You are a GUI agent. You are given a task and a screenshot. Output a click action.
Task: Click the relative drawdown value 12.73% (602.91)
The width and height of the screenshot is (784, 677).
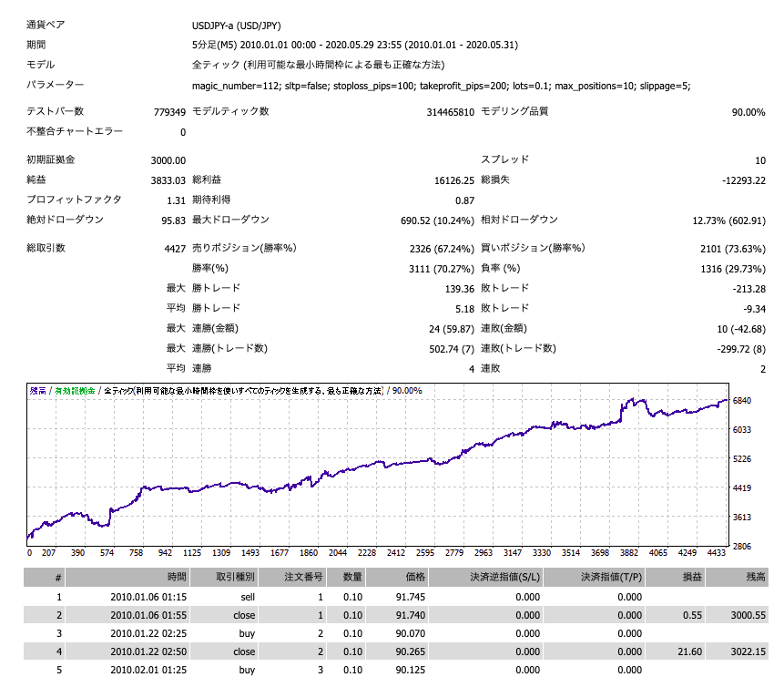coord(728,221)
